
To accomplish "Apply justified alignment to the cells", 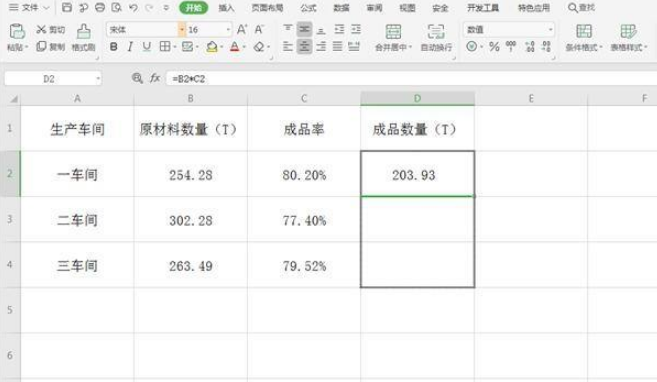I will (338, 46).
